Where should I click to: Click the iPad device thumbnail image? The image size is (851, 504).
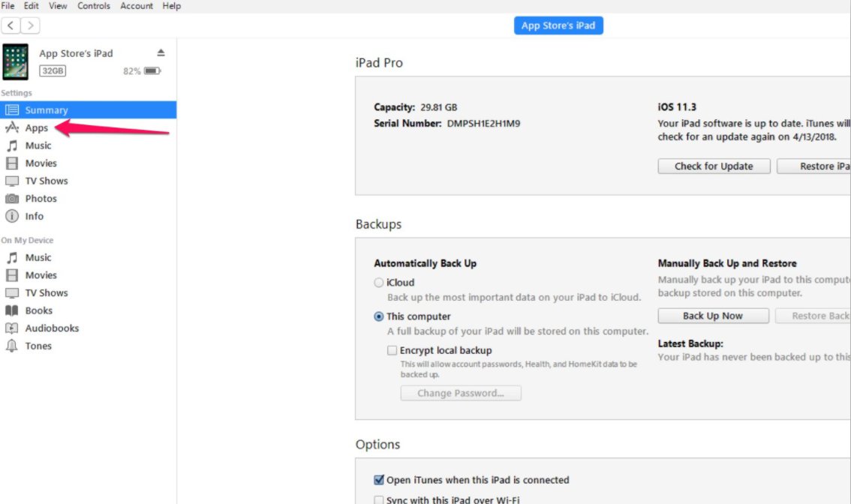click(x=15, y=61)
